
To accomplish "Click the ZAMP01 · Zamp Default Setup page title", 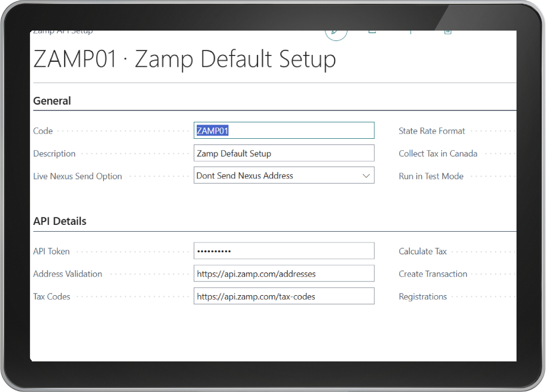I will (x=185, y=59).
